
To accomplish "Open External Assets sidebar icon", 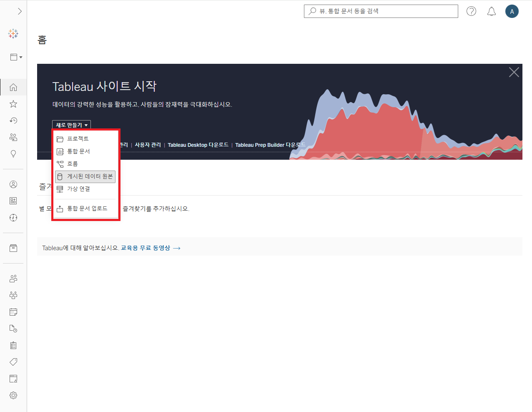I will 13,248.
